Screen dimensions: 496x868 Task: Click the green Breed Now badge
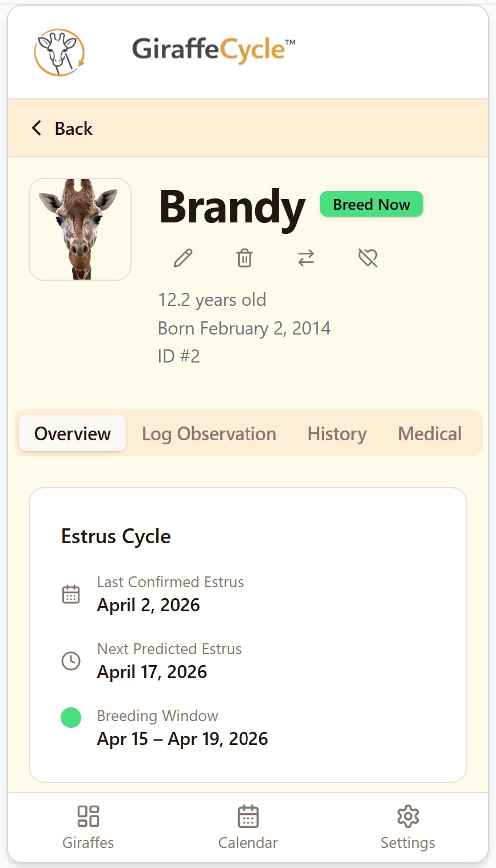371,204
